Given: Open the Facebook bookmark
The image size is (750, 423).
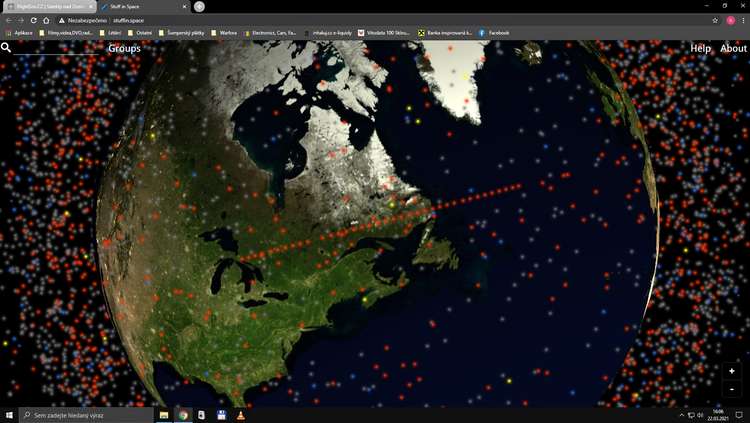Looking at the screenshot, I should tap(494, 33).
